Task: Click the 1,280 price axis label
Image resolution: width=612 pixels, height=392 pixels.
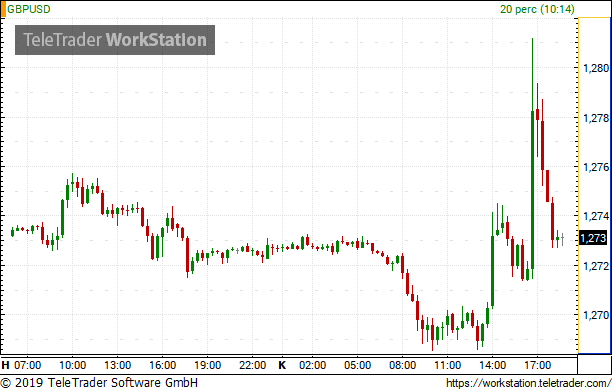Action: point(596,68)
